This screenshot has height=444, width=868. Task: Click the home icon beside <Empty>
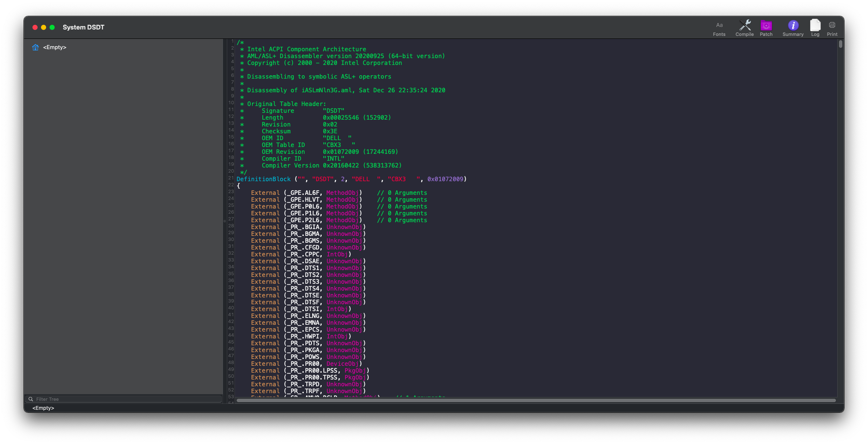35,47
